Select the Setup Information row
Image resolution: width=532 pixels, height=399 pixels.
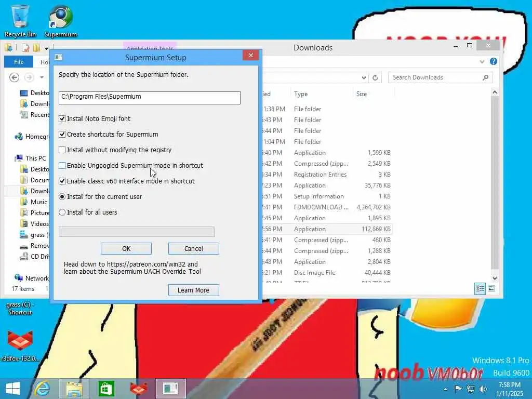point(327,196)
